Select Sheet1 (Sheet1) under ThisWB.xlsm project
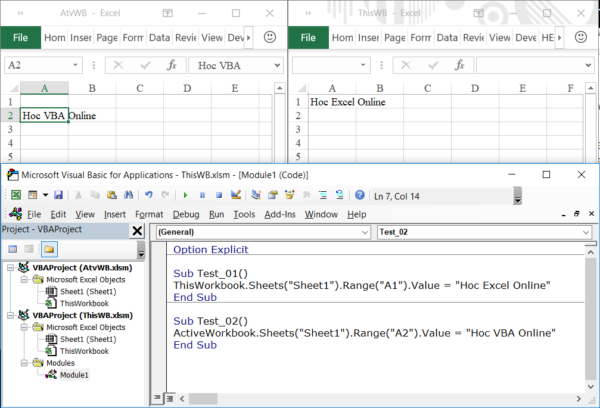Viewport: 600px width, 408px height. tap(88, 339)
